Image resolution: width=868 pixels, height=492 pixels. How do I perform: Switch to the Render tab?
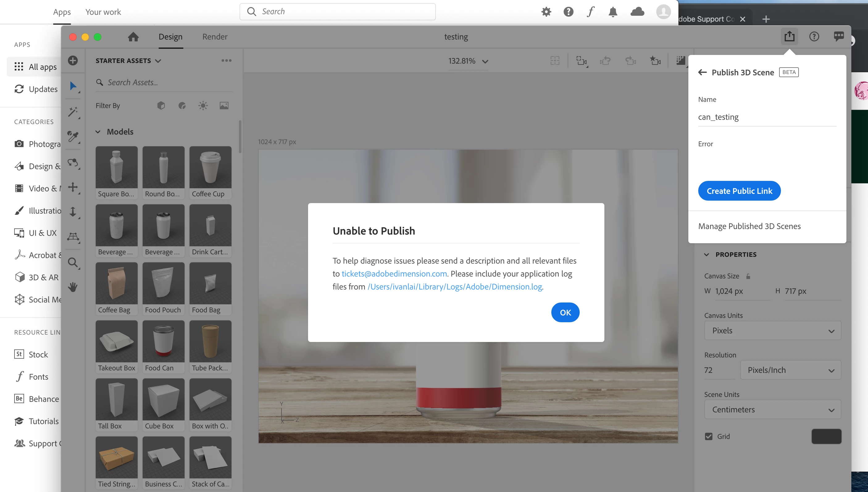(x=215, y=36)
